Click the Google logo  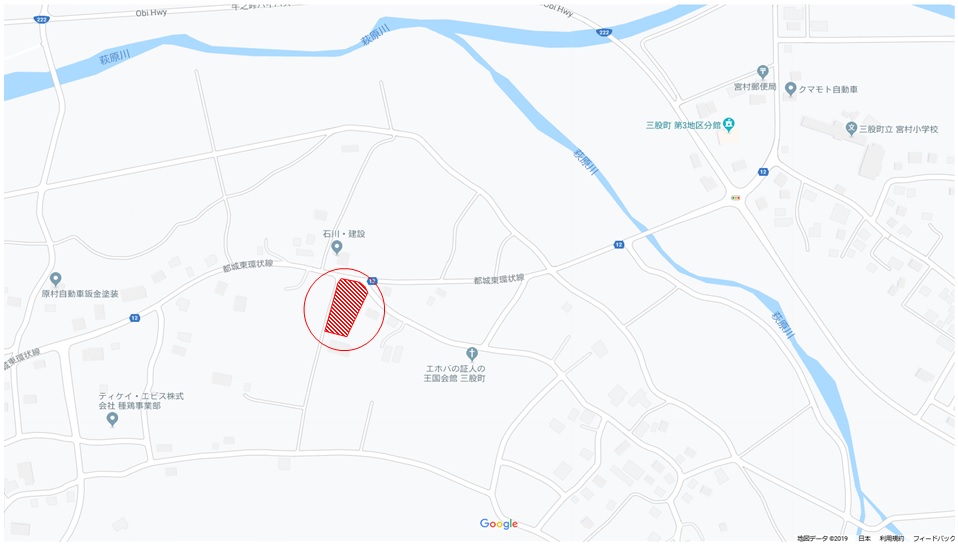(x=499, y=524)
